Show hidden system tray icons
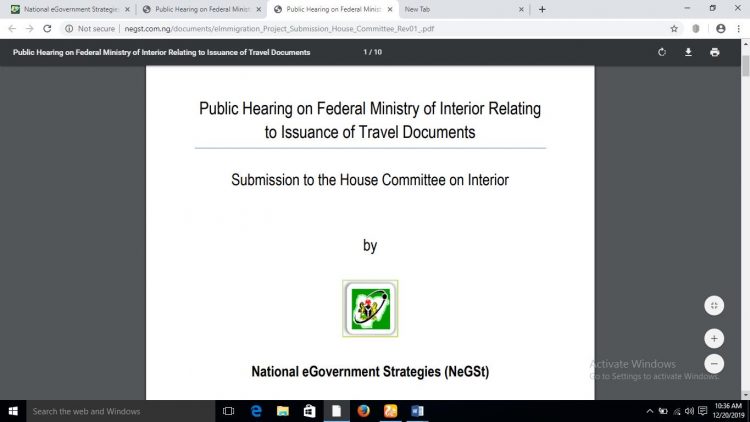Viewport: 750px width, 422px height. (x=650, y=411)
